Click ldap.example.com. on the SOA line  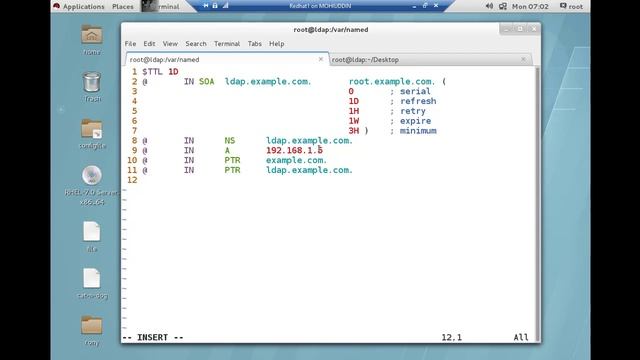tap(268, 82)
